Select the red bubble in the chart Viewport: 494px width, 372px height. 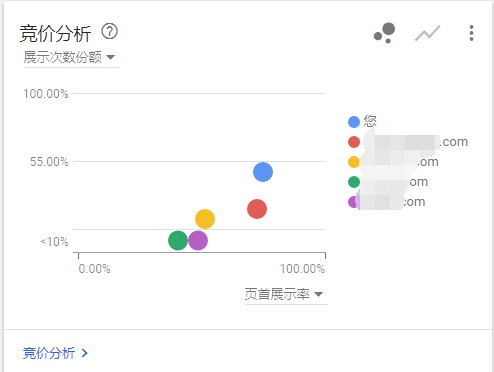click(x=257, y=209)
